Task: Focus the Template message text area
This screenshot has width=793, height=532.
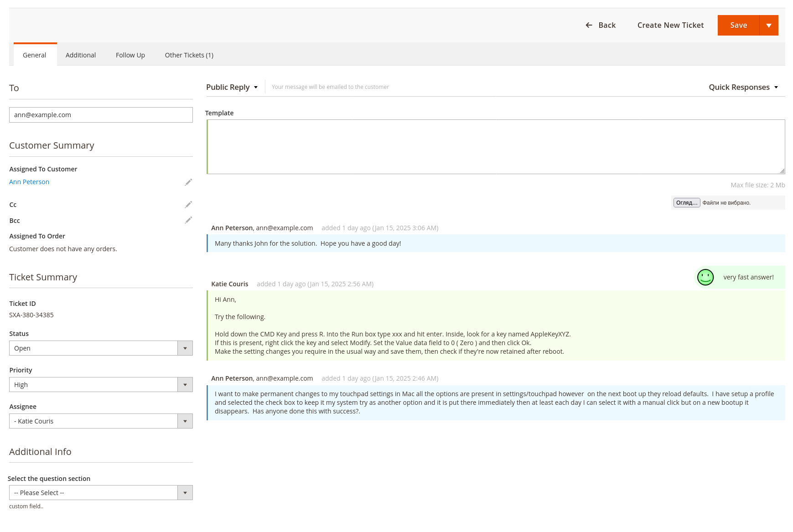Action: point(496,147)
